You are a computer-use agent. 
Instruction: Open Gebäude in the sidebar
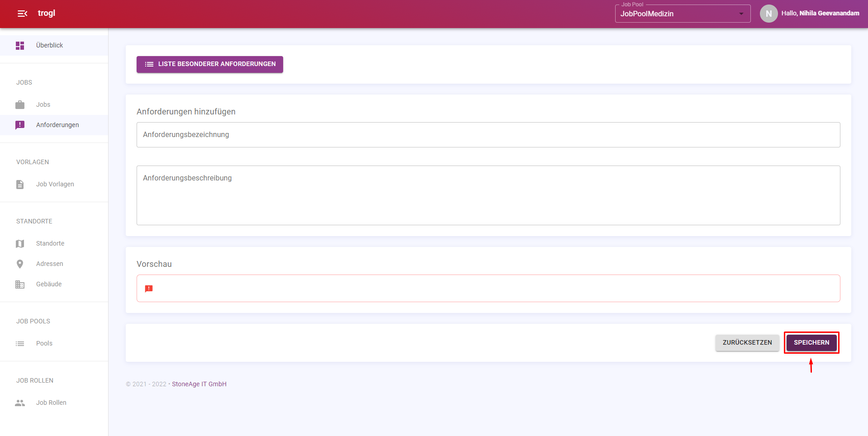point(54,284)
